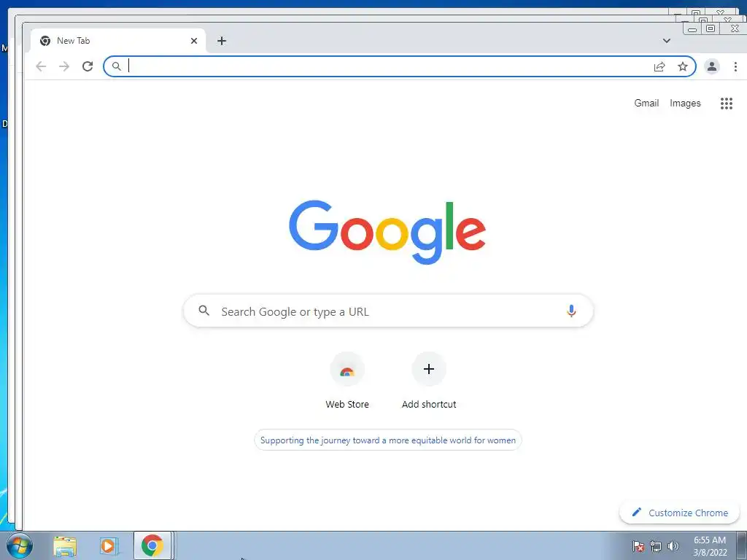Screen dimensions: 747x560
Task: Go back using the back arrow
Action: [41, 66]
